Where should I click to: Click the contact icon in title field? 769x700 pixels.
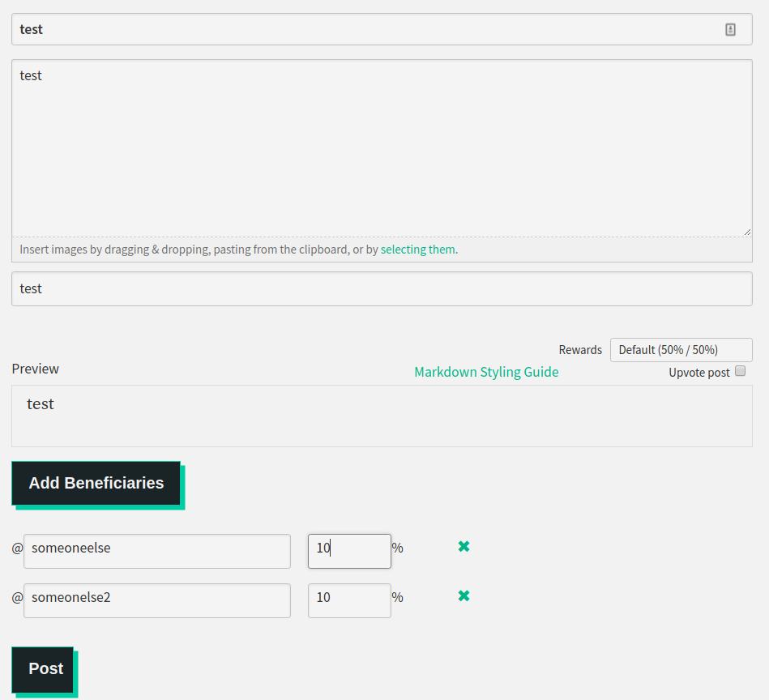[730, 29]
